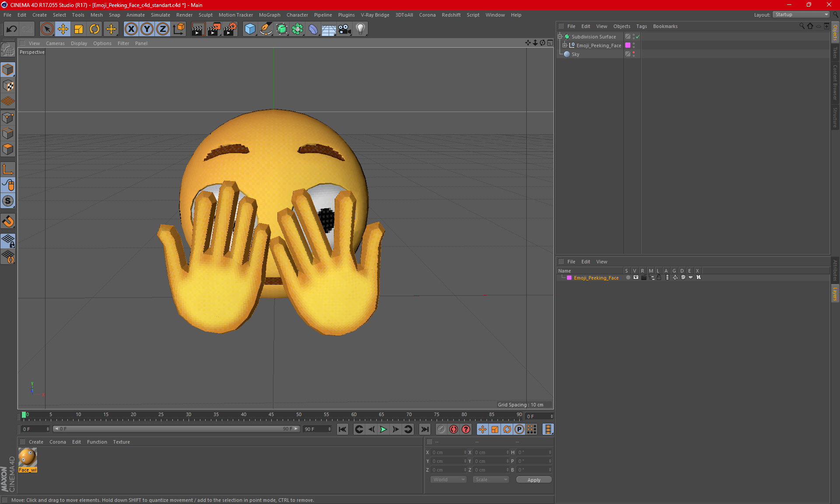Go to end of animation

click(424, 429)
